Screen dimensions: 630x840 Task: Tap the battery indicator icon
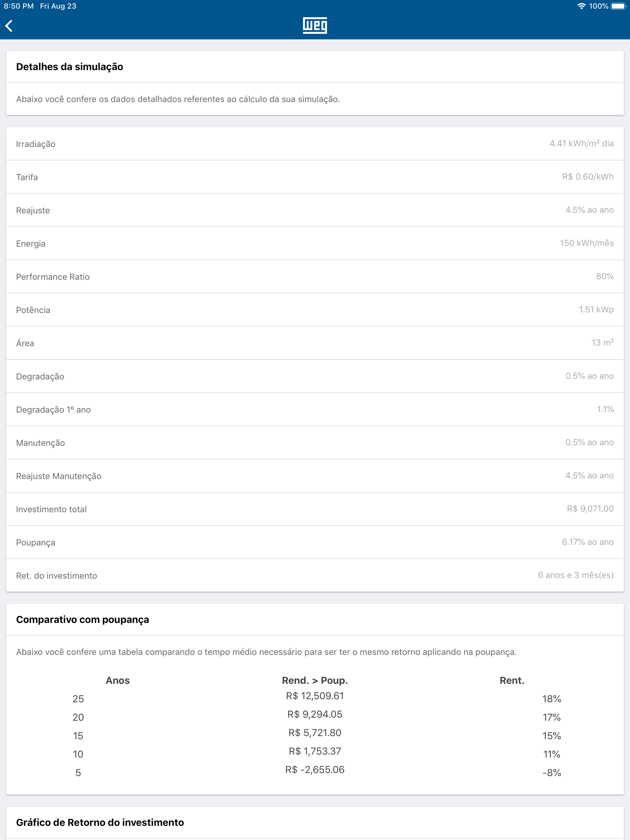618,6
